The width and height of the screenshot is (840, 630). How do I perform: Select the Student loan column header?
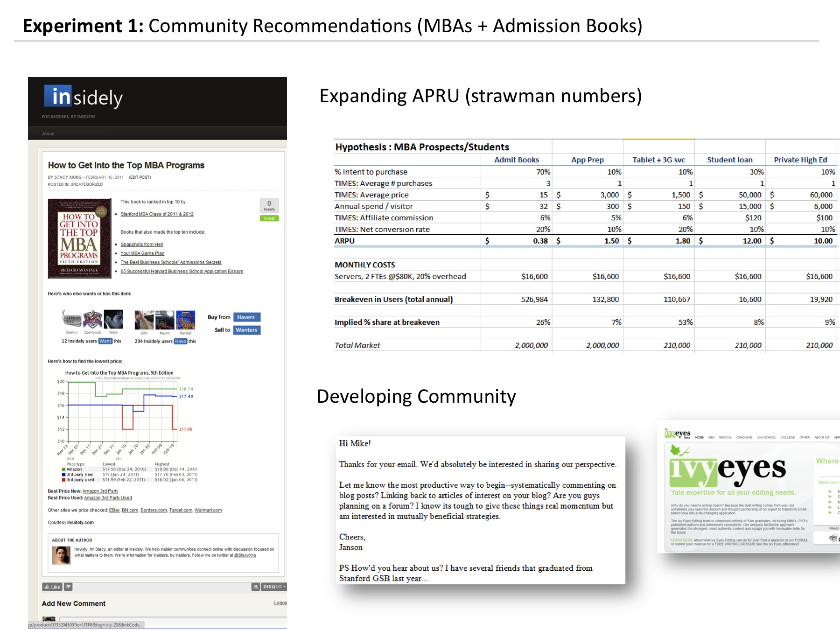(x=730, y=160)
